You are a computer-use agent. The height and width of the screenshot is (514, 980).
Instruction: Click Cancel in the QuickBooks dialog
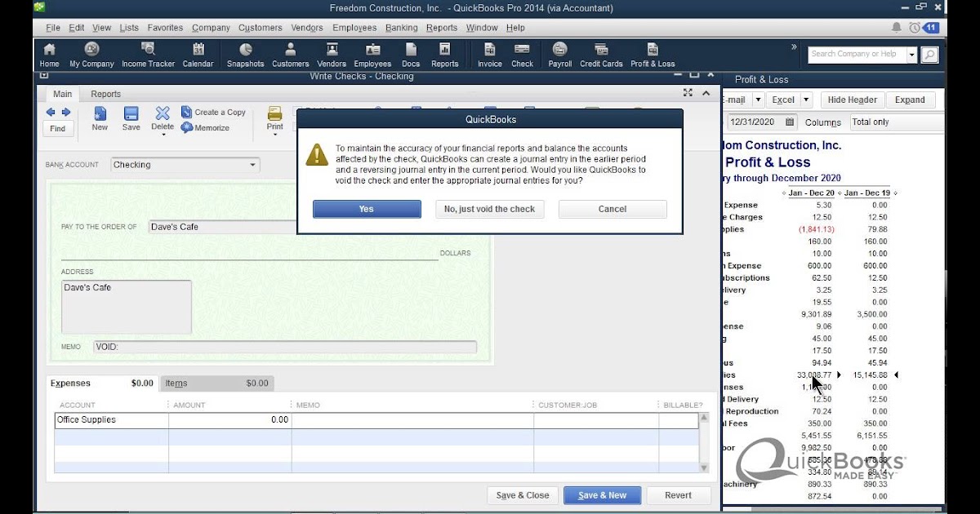(612, 209)
